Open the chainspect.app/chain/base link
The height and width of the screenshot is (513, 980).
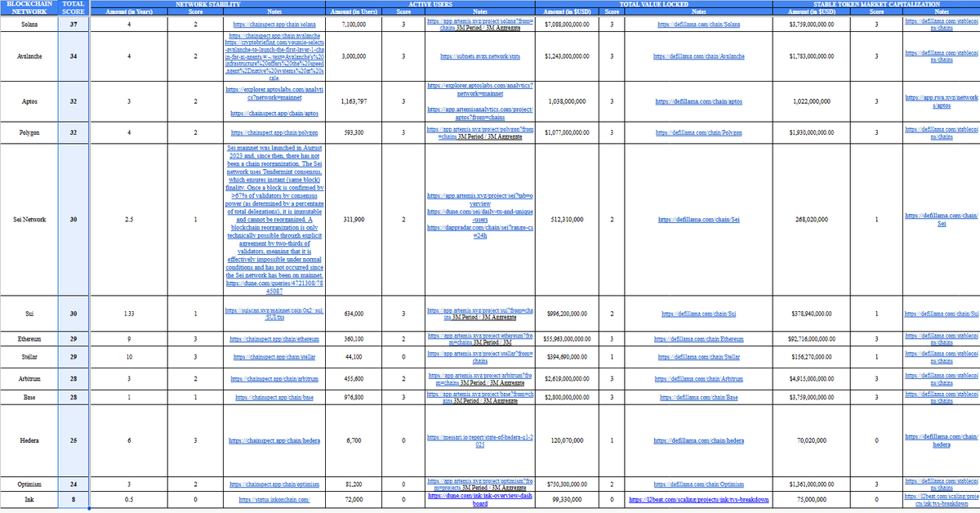[x=274, y=397]
